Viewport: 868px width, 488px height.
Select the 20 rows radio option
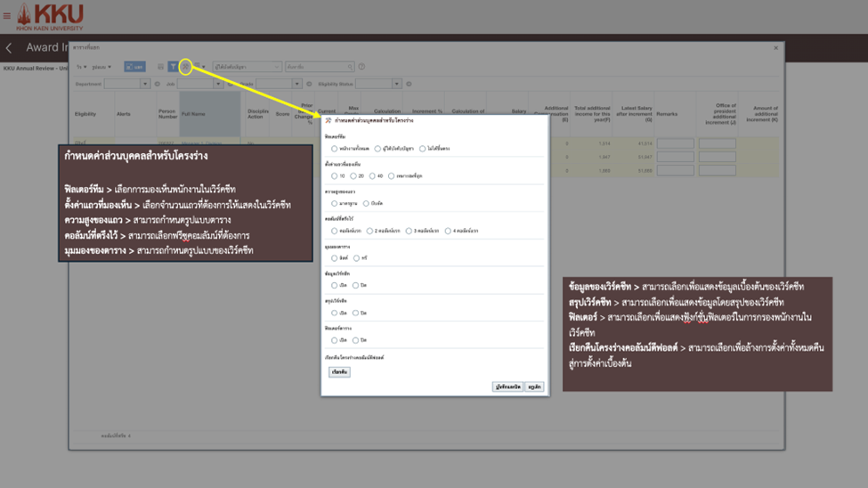pyautogui.click(x=353, y=176)
